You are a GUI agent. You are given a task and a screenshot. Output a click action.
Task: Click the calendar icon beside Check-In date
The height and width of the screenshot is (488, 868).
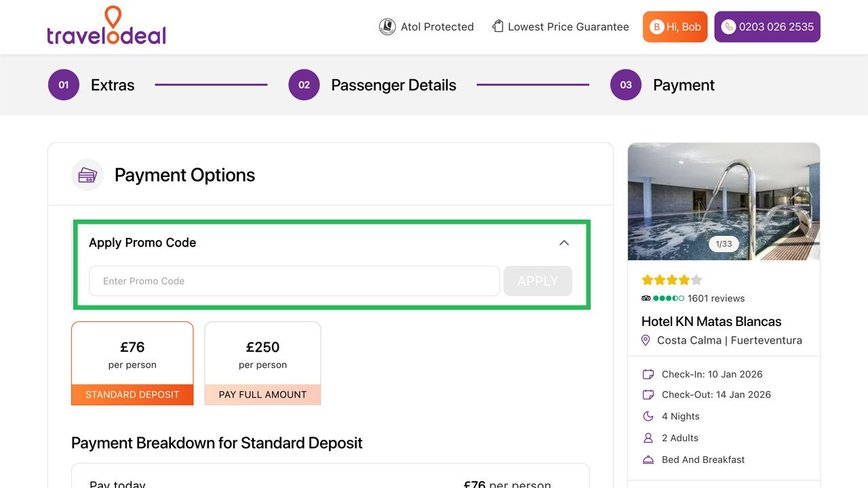click(x=648, y=373)
